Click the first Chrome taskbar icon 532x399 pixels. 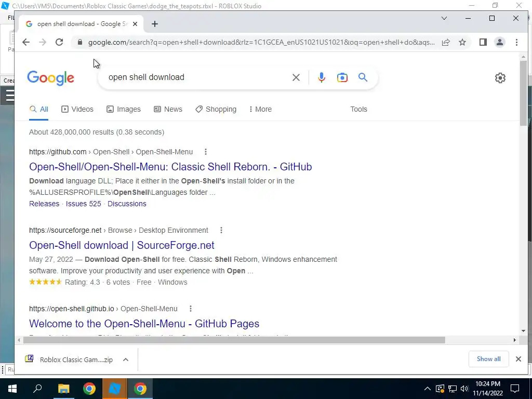coord(89,389)
